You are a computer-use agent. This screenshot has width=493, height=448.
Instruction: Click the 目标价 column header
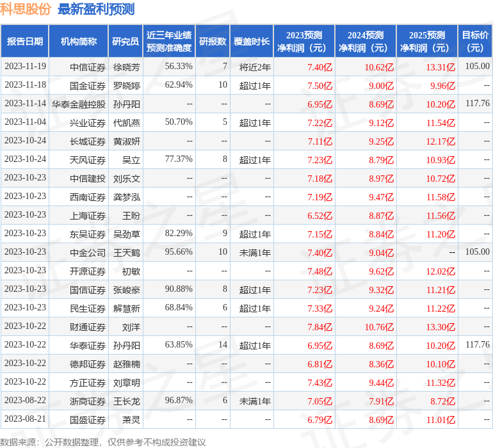tap(475, 41)
